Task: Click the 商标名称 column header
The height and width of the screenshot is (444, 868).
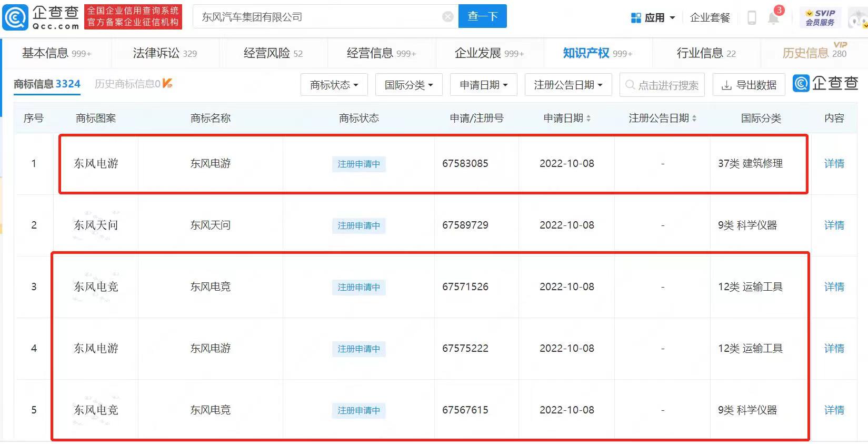Action: point(211,119)
